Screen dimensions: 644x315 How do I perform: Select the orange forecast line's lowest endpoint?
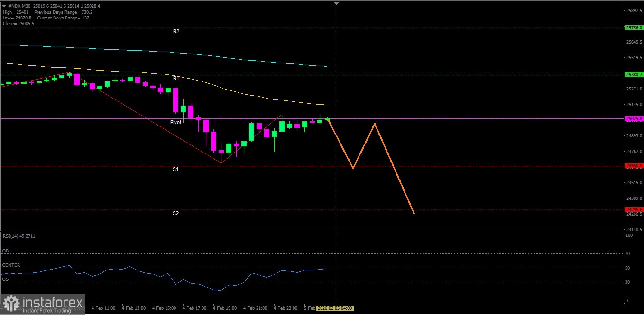click(x=414, y=214)
